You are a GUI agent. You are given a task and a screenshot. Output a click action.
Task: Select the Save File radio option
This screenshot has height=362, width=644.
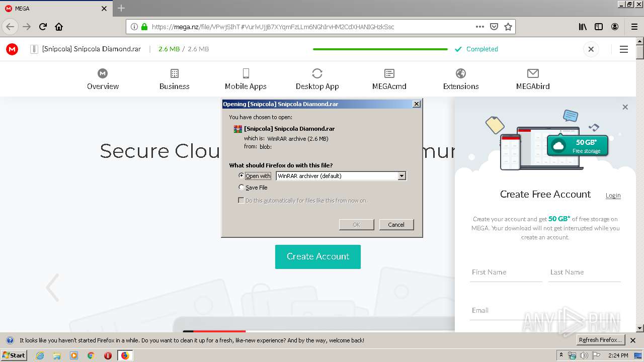point(241,188)
